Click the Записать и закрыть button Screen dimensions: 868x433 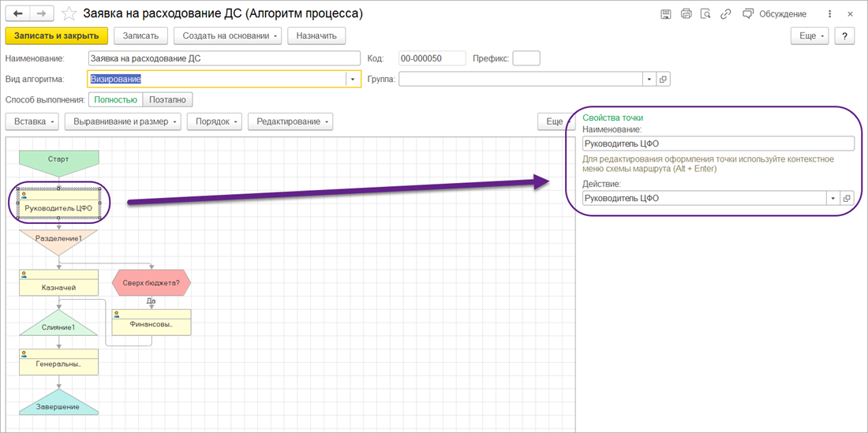point(56,35)
